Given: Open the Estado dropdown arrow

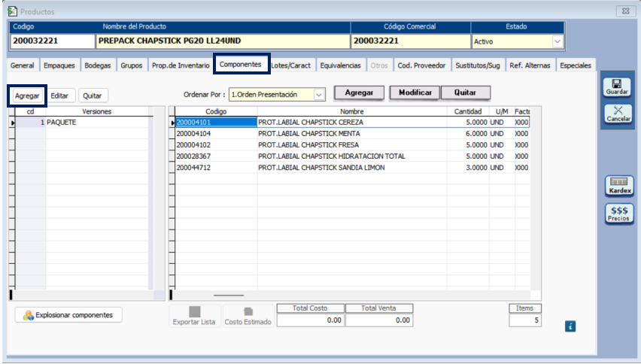Looking at the screenshot, I should 557,41.
